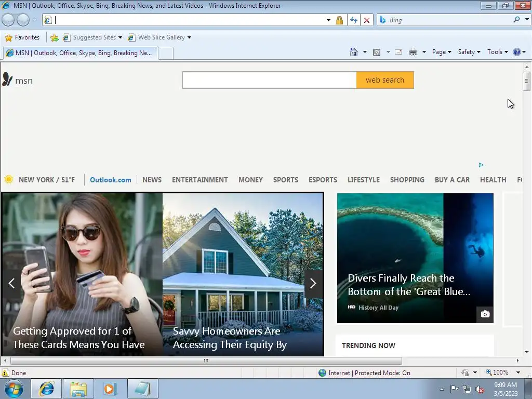Click the Forward navigation button
532x399 pixels.
(23, 20)
